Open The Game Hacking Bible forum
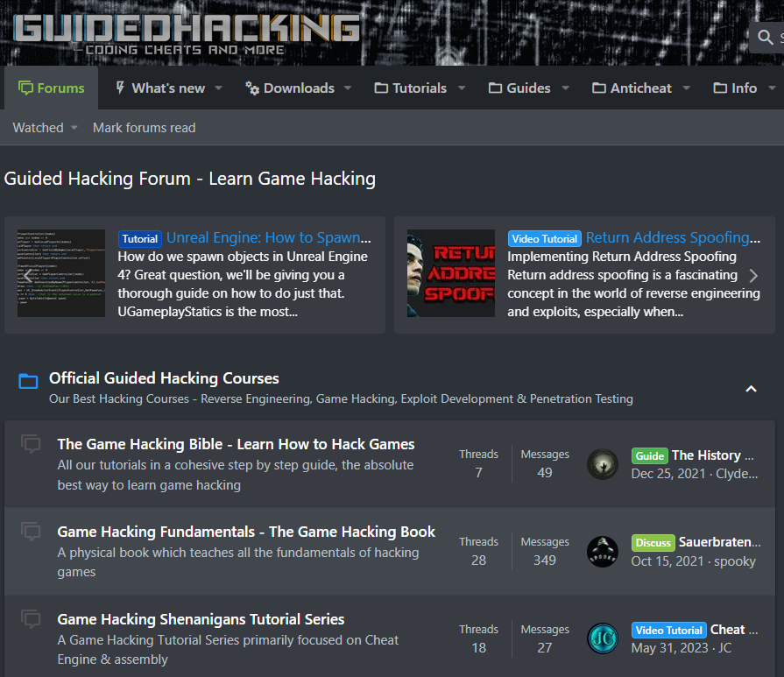This screenshot has height=677, width=784. tap(236, 444)
